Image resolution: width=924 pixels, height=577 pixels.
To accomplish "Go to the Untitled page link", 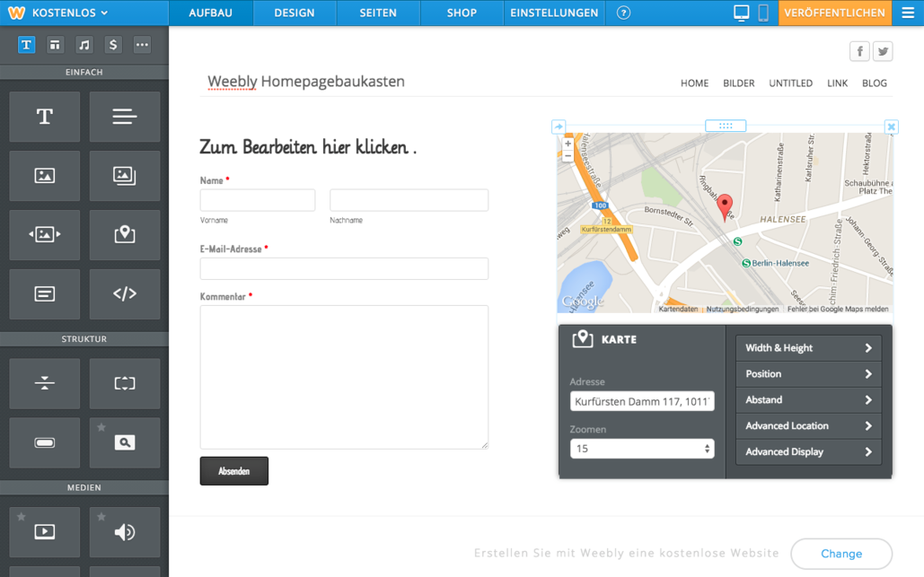I will coord(791,83).
